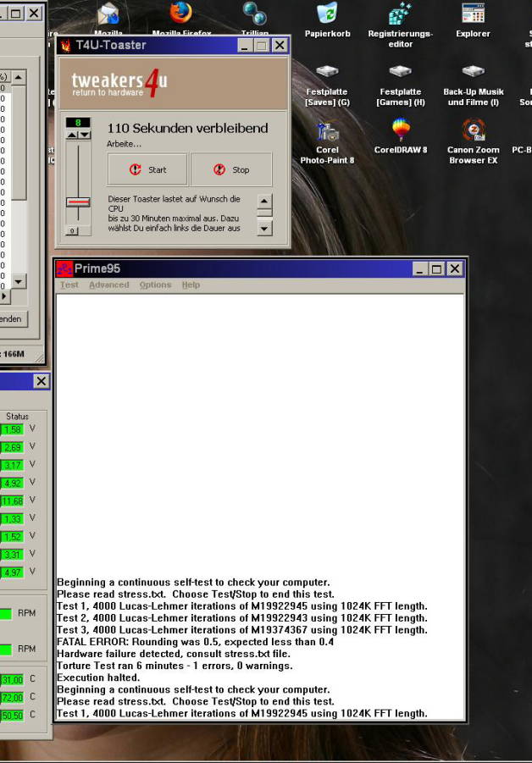532x763 pixels.
Task: Click the 4.92 V voltage reading
Action: 12,484
